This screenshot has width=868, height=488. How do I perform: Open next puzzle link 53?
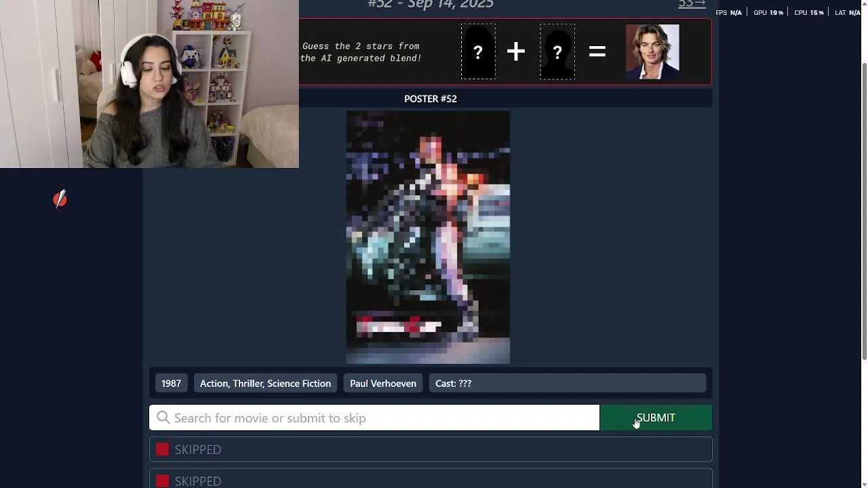(x=692, y=4)
